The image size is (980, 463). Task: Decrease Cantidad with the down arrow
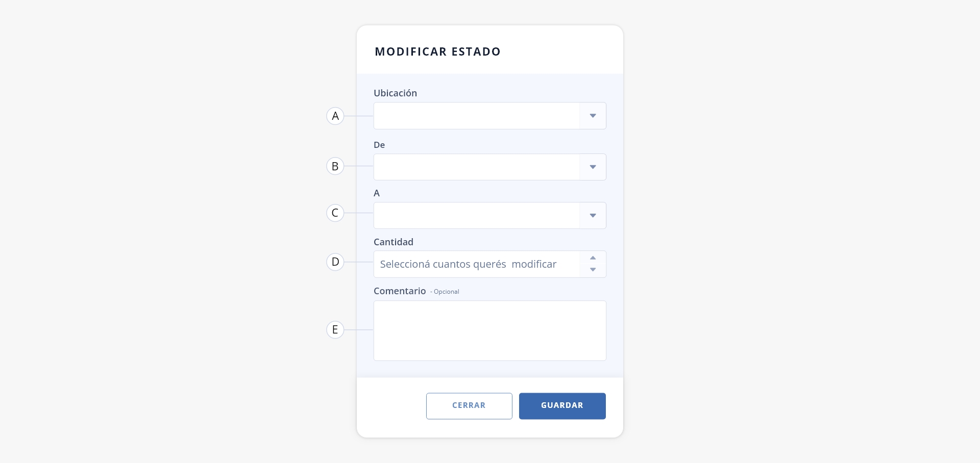593,270
